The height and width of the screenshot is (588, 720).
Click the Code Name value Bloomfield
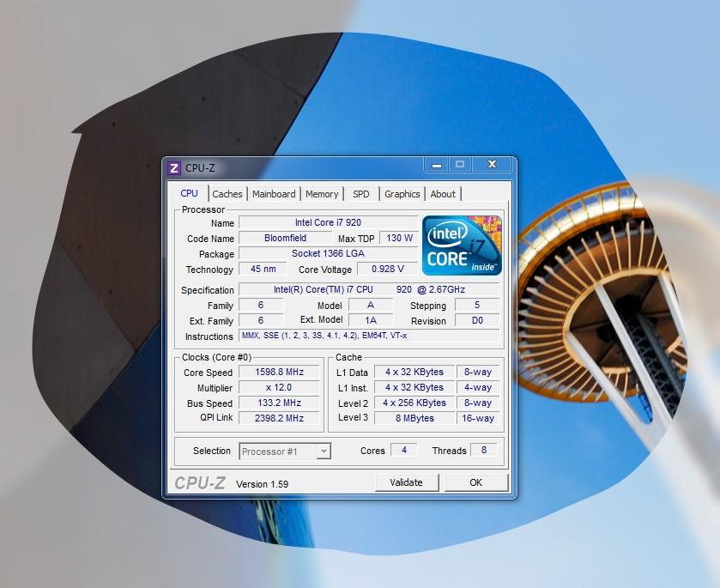pyautogui.click(x=285, y=238)
